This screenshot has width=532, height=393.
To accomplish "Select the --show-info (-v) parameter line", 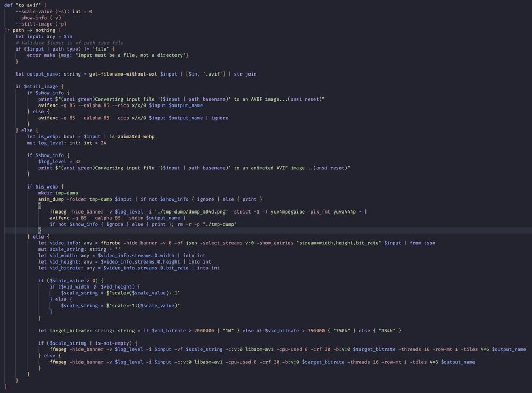I will pos(37,17).
